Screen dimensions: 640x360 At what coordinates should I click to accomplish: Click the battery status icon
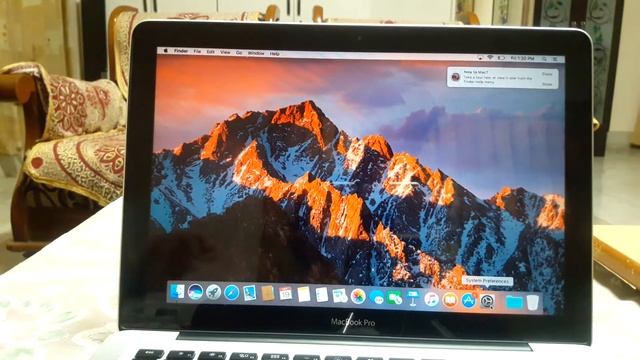point(501,58)
